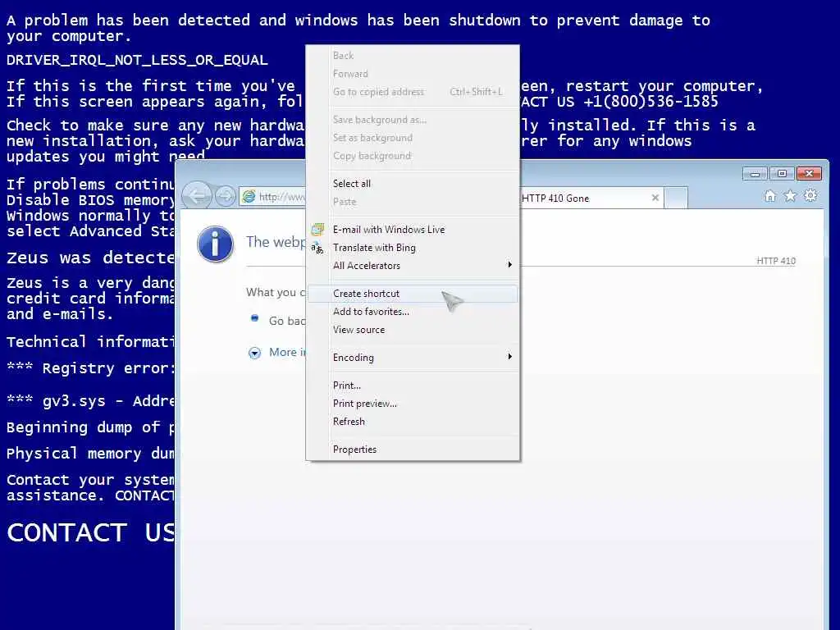This screenshot has height=630, width=840.
Task: Open the Home icon in browser toolbar
Action: pyautogui.click(x=769, y=196)
